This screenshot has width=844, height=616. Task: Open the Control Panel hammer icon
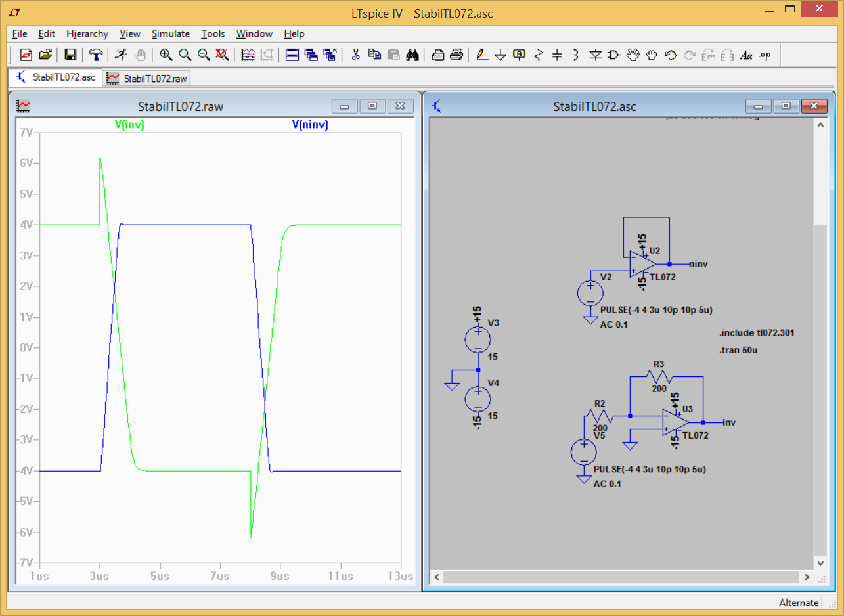96,55
